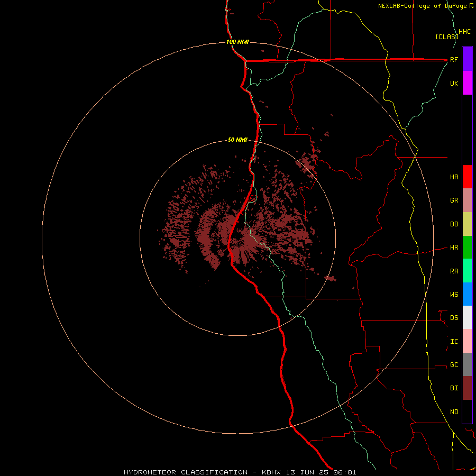The height and width of the screenshot is (476, 476).
Task: Select the BD yellow legend swatch
Action: coord(467,224)
